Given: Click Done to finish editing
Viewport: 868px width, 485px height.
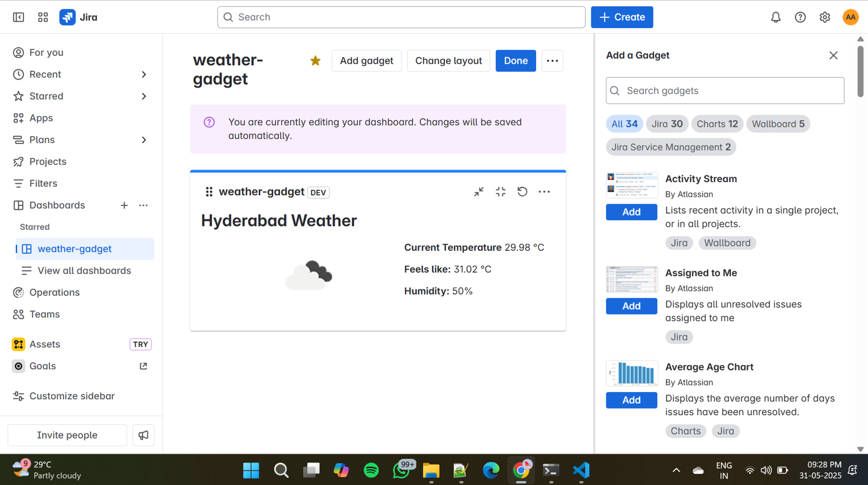Looking at the screenshot, I should pos(516,61).
